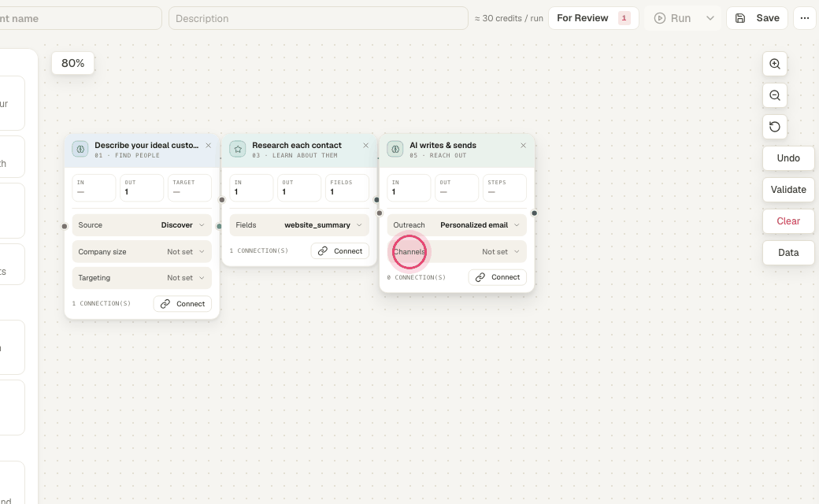Click the input port on Describe your ideal customer node

point(65,226)
